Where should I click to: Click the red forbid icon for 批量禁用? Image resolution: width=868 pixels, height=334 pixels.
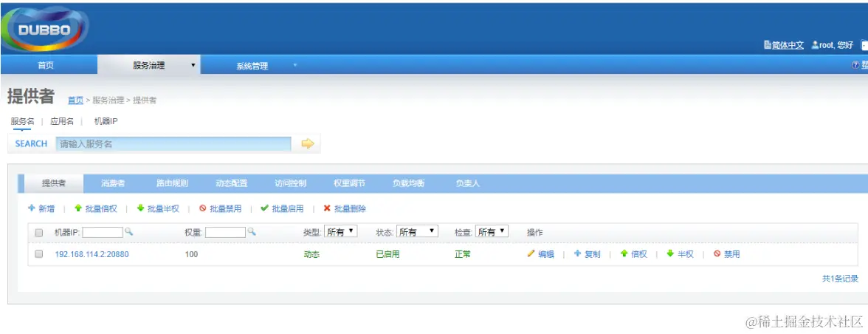(x=202, y=209)
